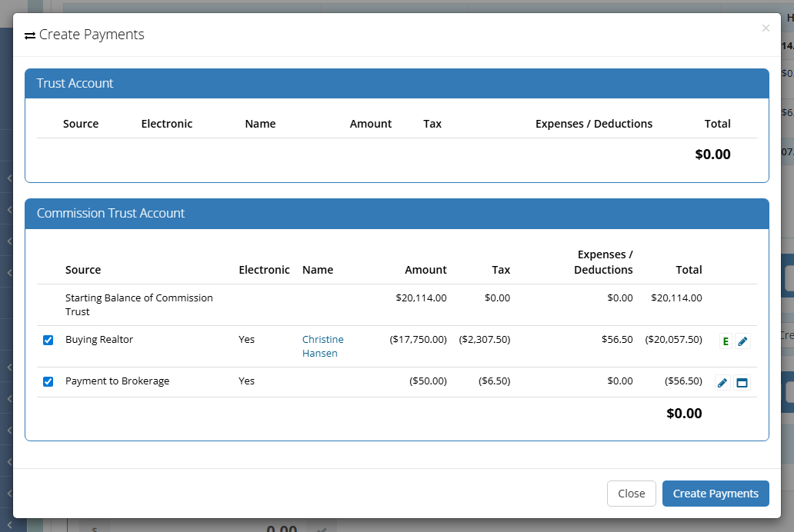Screen dimensions: 794x532
Task: Select the ($50.00) amount cell
Action: (x=428, y=381)
